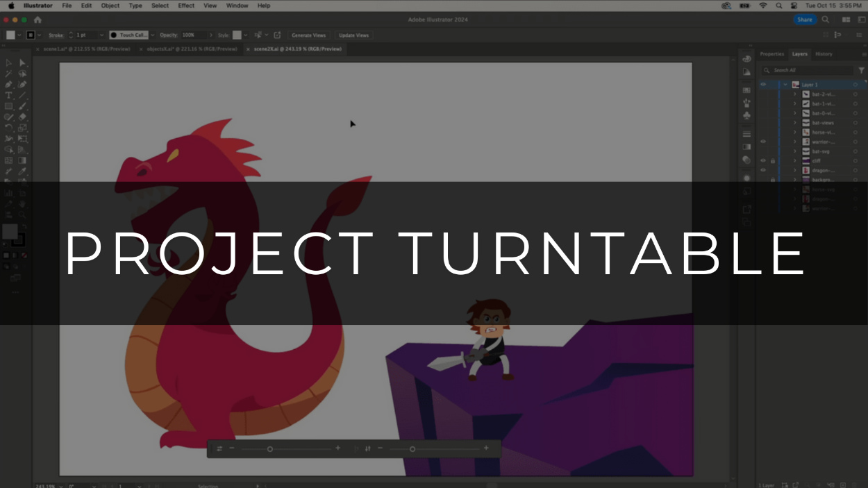
Task: Select the Type tool
Action: (9, 95)
